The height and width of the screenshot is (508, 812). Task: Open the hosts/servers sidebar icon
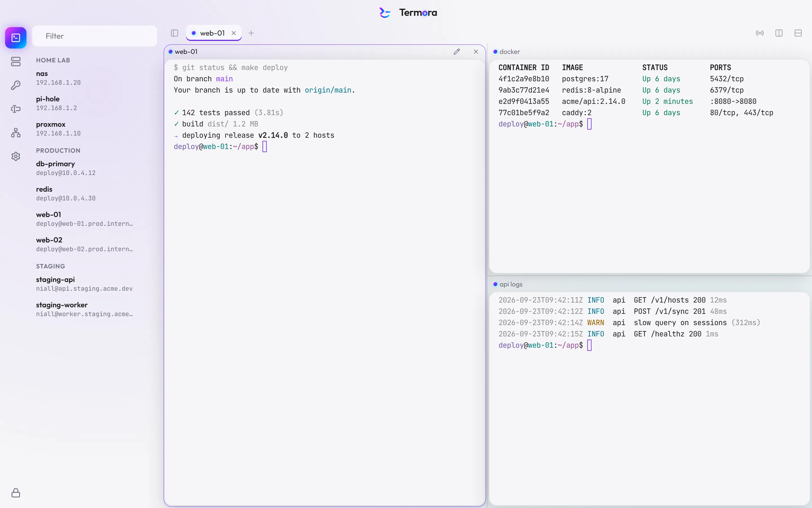tap(16, 62)
